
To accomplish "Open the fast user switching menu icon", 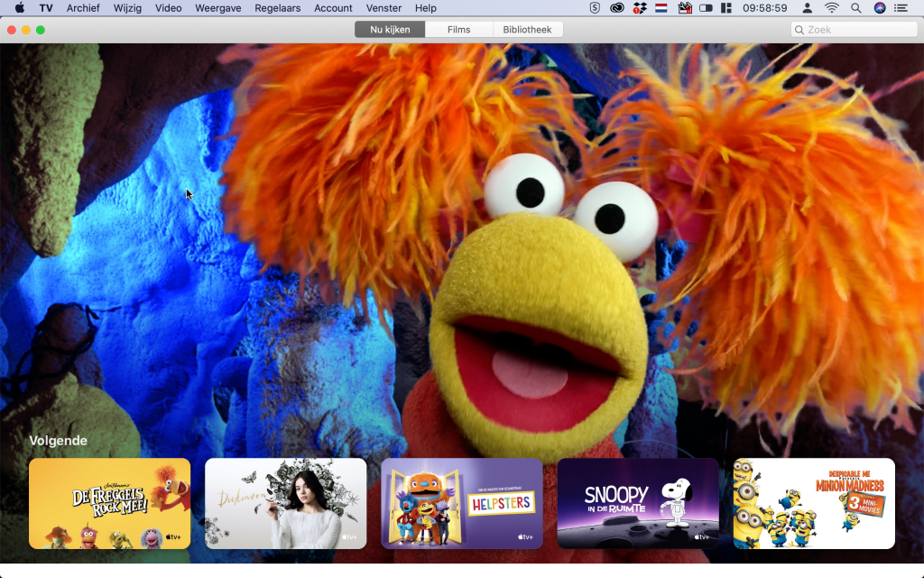I will pos(807,8).
